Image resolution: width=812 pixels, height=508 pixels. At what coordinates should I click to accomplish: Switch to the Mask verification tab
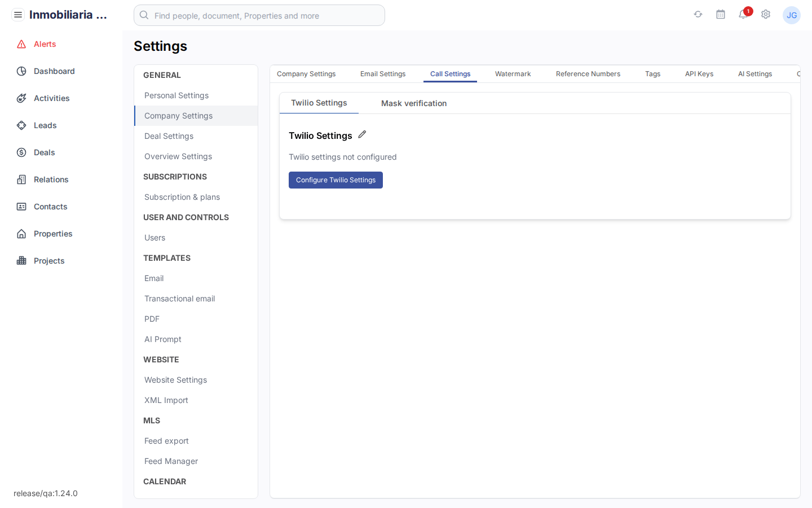(x=413, y=103)
